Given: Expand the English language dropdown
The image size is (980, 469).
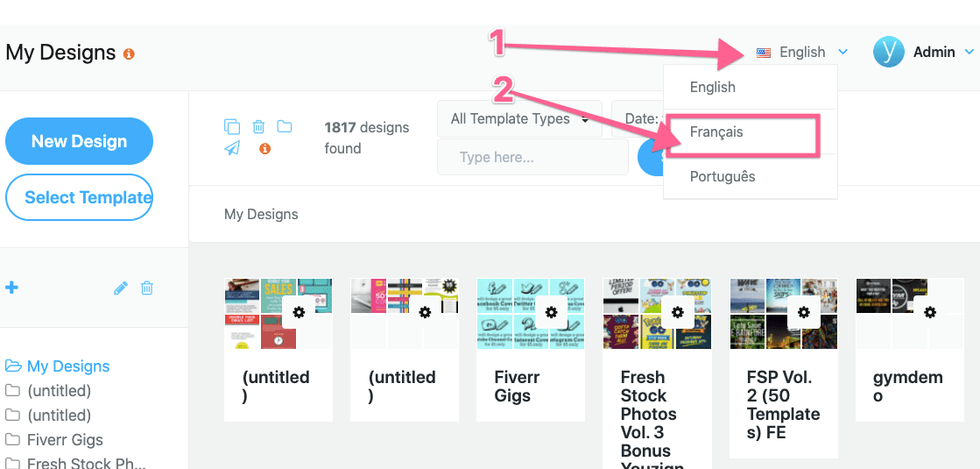Looking at the screenshot, I should click(x=802, y=53).
